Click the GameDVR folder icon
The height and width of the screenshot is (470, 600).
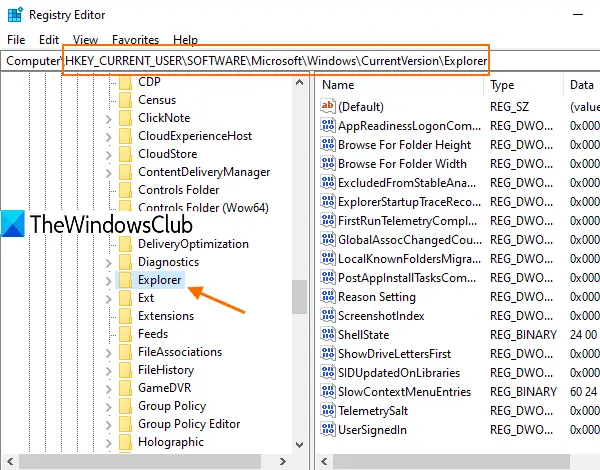(126, 388)
